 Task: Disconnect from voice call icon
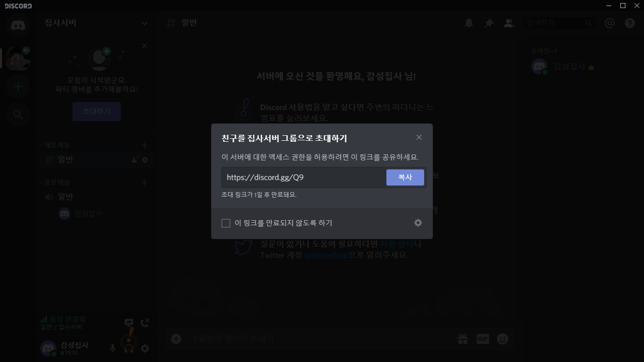(x=145, y=322)
